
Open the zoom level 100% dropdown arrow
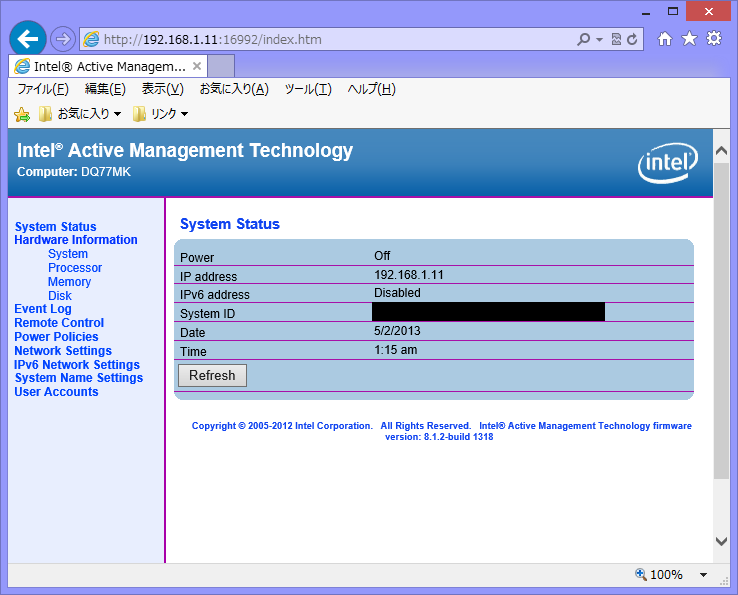pyautogui.click(x=703, y=575)
